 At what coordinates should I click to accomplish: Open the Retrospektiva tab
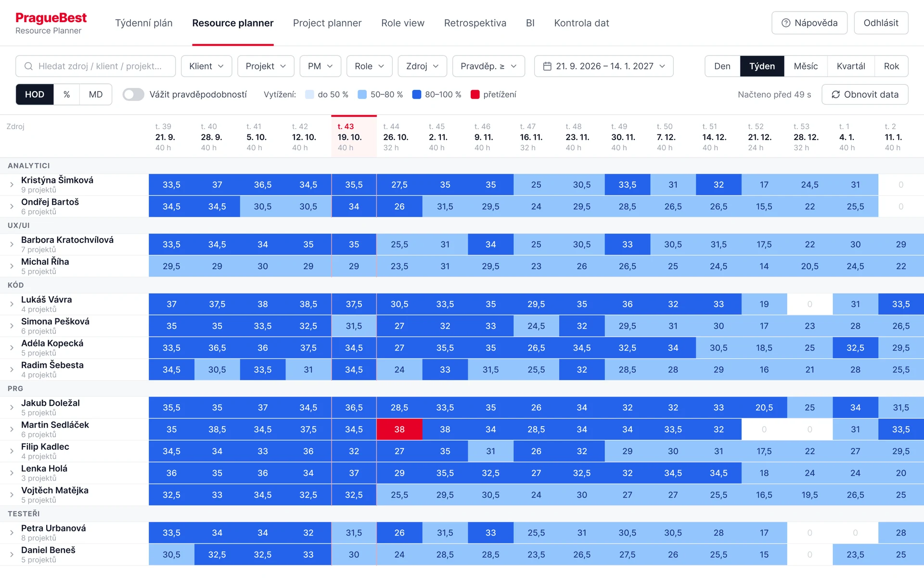coord(475,23)
